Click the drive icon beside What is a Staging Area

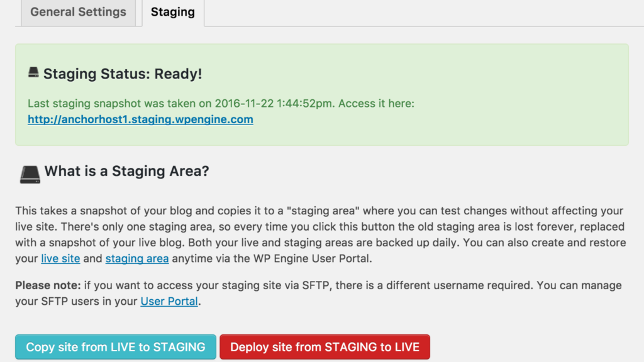30,173
